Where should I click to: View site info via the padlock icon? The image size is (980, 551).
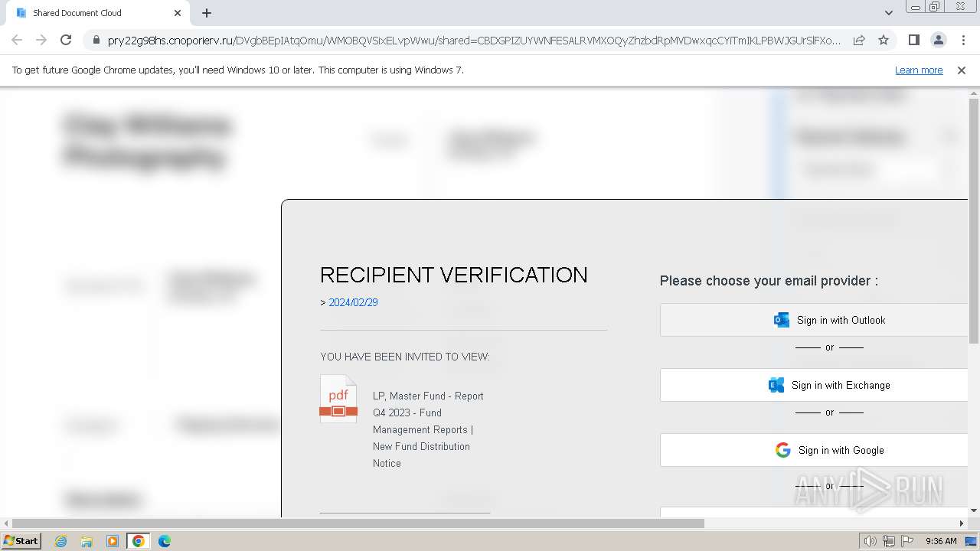[x=96, y=40]
